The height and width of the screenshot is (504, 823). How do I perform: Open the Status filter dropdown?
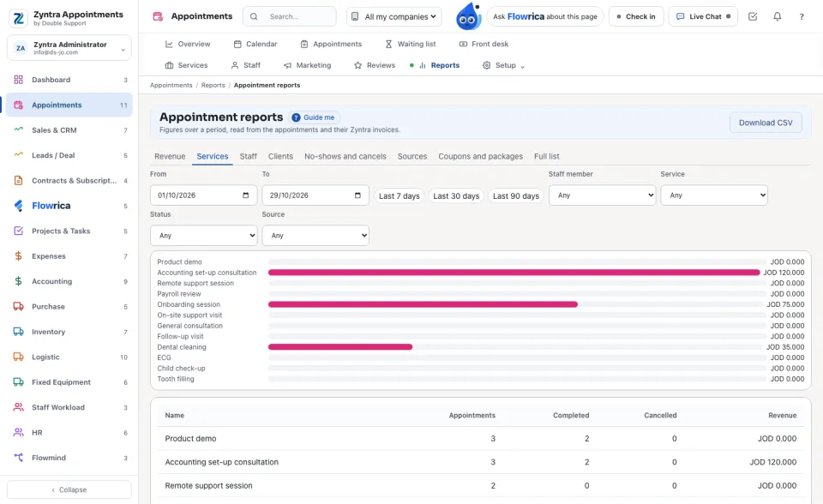(204, 236)
